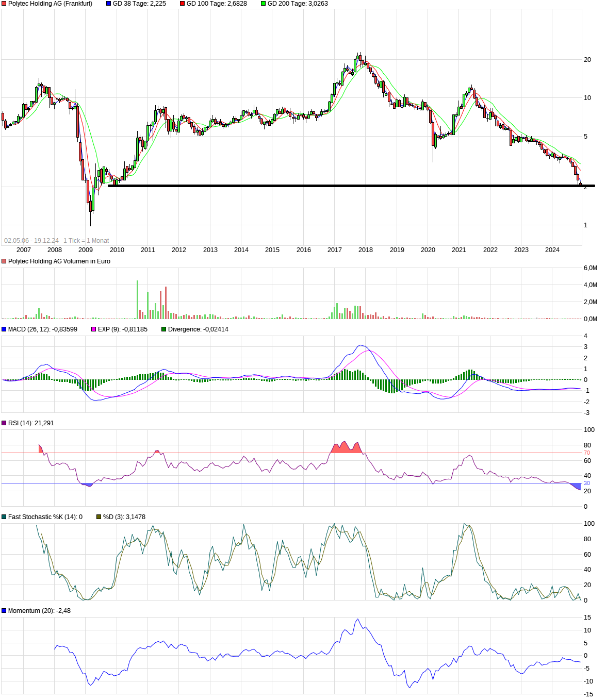
Task: Toggle the Momentum (20) indicator marker
Action: click(4, 610)
